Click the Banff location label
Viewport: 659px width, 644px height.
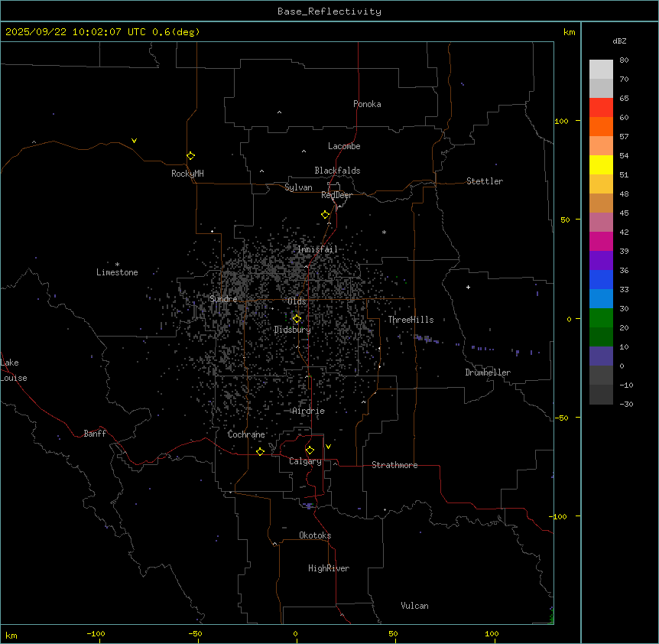(95, 434)
